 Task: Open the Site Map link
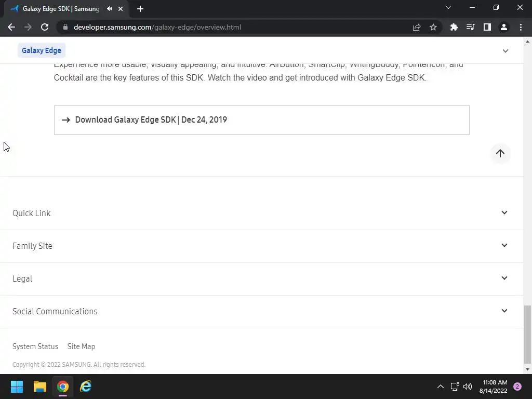coord(81,347)
